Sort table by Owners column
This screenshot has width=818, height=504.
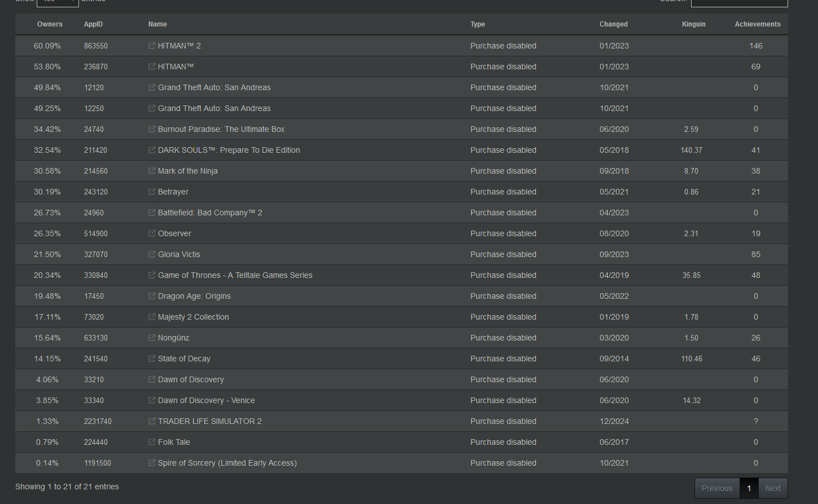pos(50,24)
